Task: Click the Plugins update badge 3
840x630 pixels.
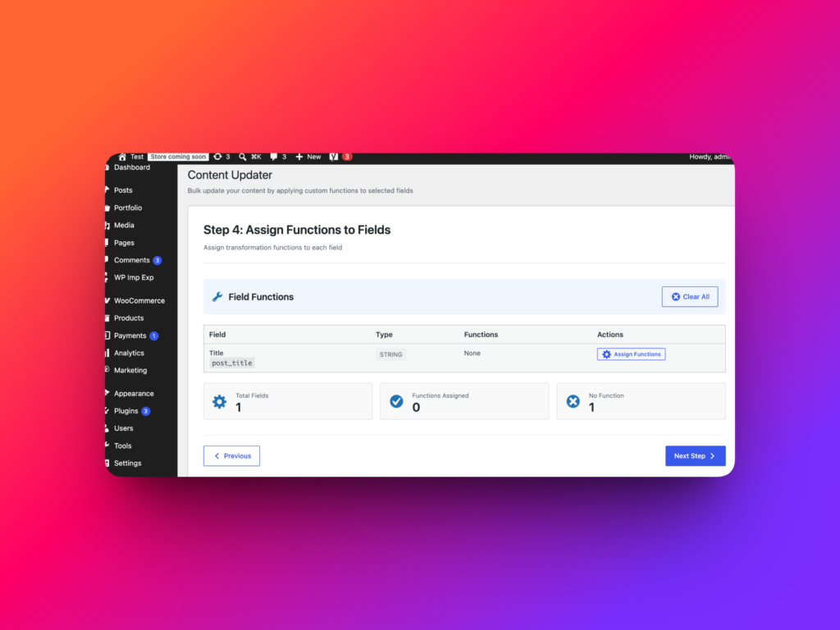Action: tap(145, 412)
